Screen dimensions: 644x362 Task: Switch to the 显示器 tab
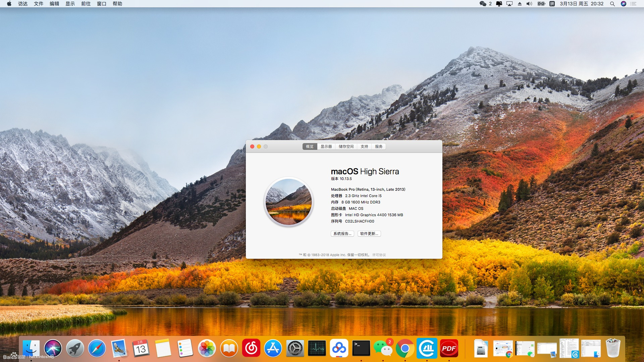coord(326,146)
